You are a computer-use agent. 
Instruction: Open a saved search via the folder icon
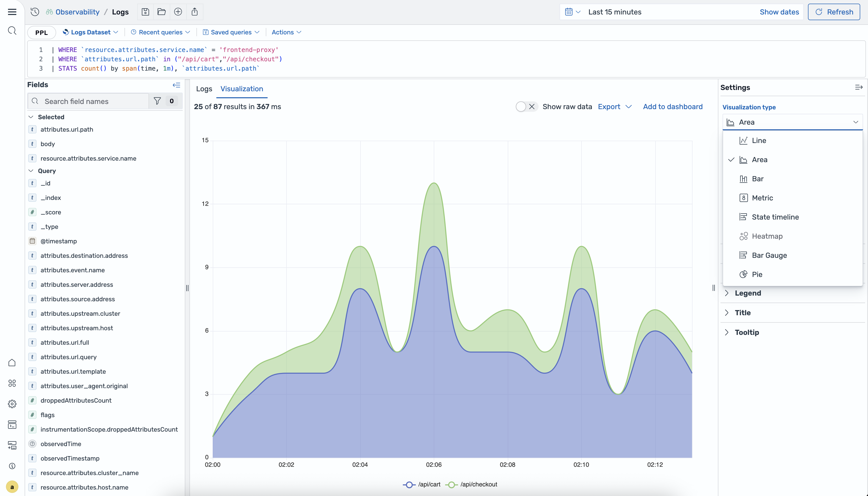coord(161,12)
